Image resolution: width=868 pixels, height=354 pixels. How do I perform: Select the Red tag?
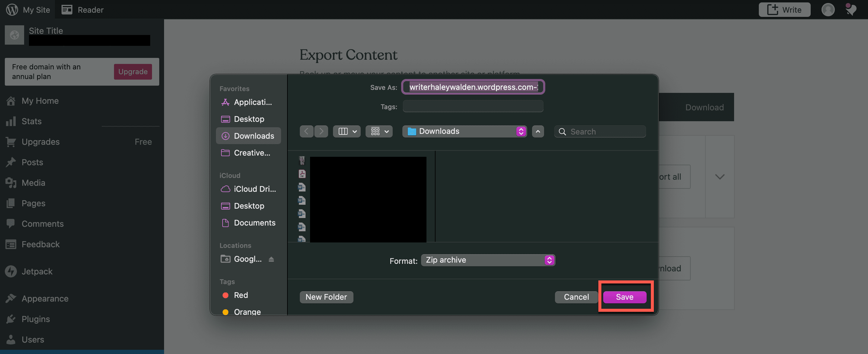(x=241, y=295)
